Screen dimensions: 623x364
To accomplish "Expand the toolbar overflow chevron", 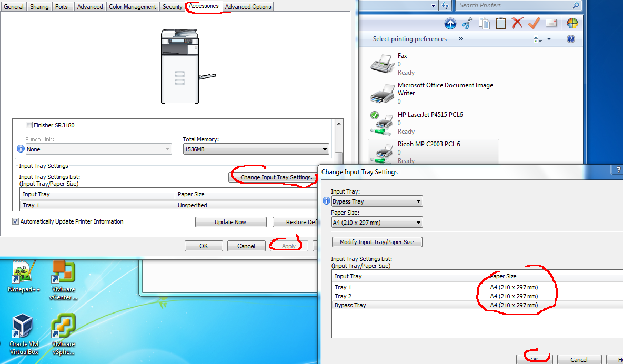I will pyautogui.click(x=460, y=39).
